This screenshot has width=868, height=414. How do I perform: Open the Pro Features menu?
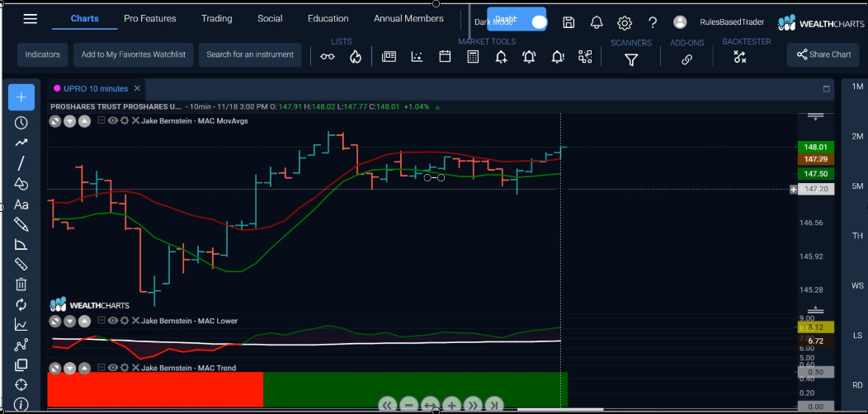[x=150, y=19]
